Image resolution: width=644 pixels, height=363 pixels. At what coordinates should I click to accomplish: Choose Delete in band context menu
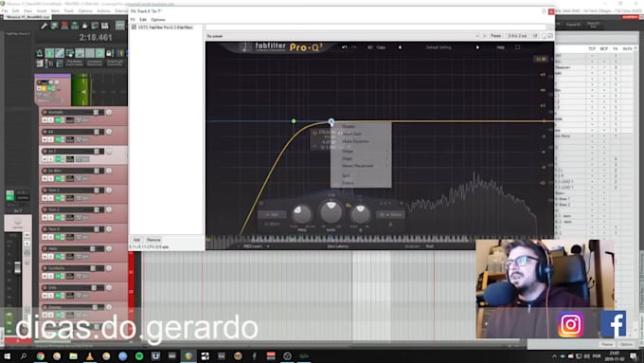361,183
